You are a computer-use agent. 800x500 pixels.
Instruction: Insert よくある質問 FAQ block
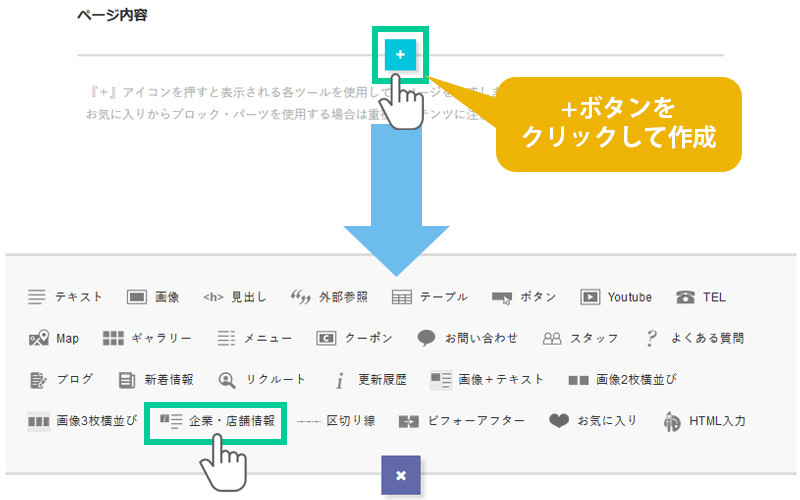pos(694,338)
